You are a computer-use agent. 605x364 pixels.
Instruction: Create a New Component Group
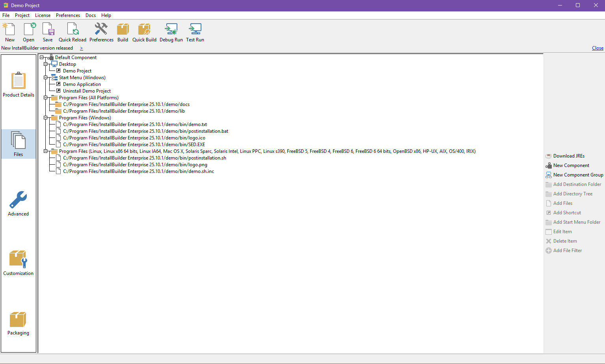tap(574, 175)
